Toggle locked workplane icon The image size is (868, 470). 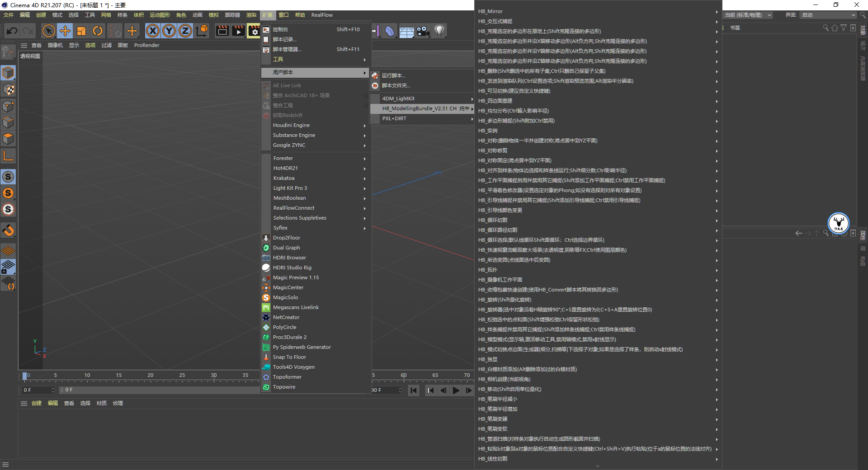pos(8,267)
